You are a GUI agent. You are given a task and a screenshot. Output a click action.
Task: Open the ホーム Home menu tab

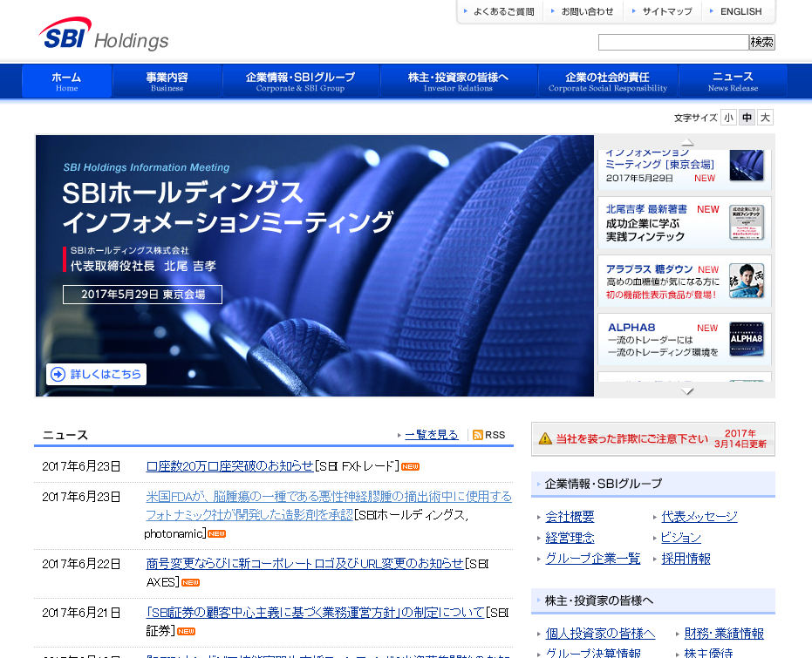(x=67, y=81)
